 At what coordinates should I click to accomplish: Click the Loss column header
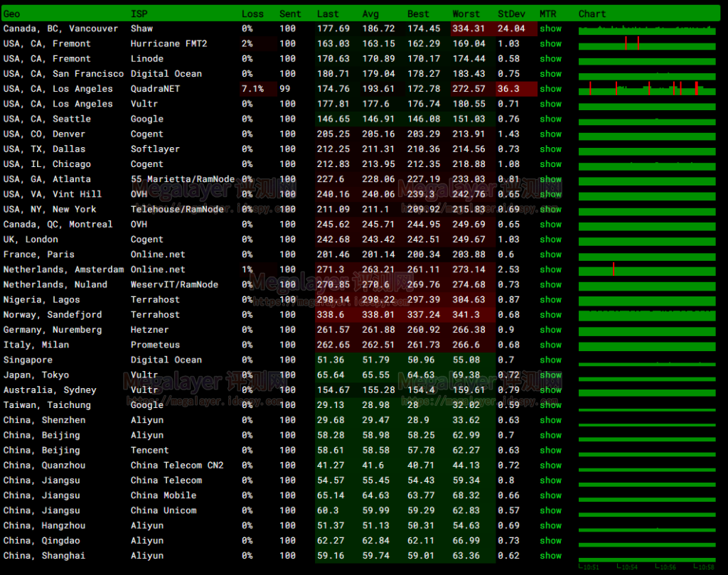pyautogui.click(x=252, y=14)
